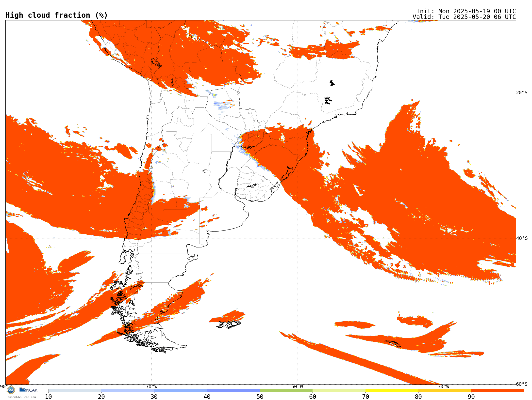The image size is (532, 400).
Task: Click the 50–60 green colorbar segment
Action: tap(286, 390)
